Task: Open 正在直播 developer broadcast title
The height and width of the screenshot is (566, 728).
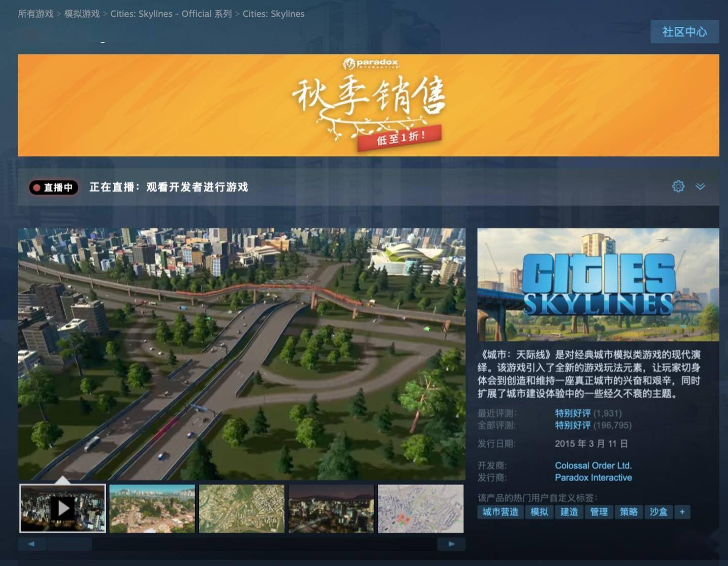Action: 169,187
